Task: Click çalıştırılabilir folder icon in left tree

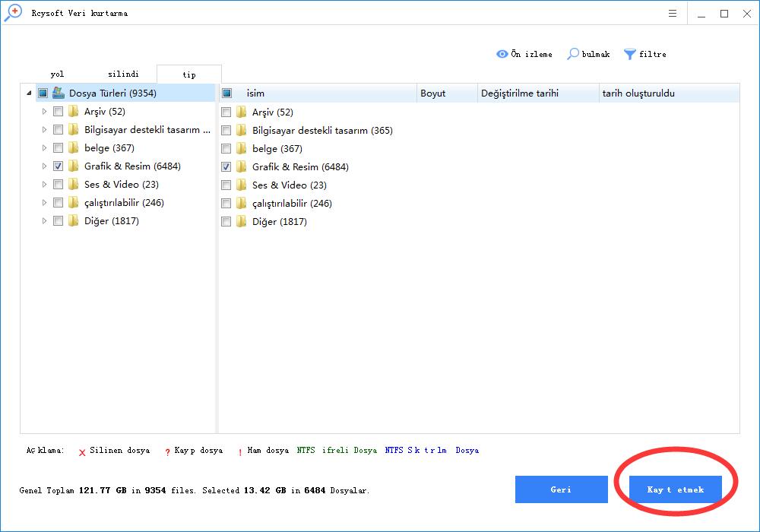Action: point(73,202)
